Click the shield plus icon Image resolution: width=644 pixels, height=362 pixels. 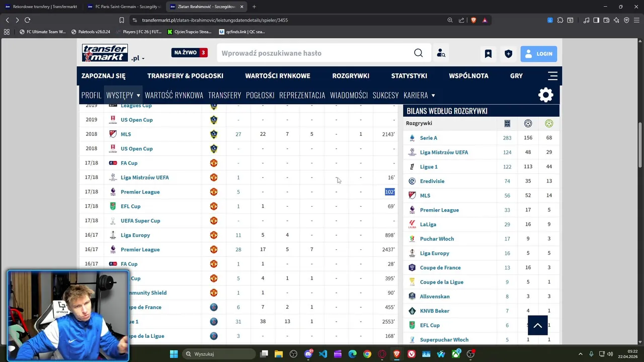509,54
